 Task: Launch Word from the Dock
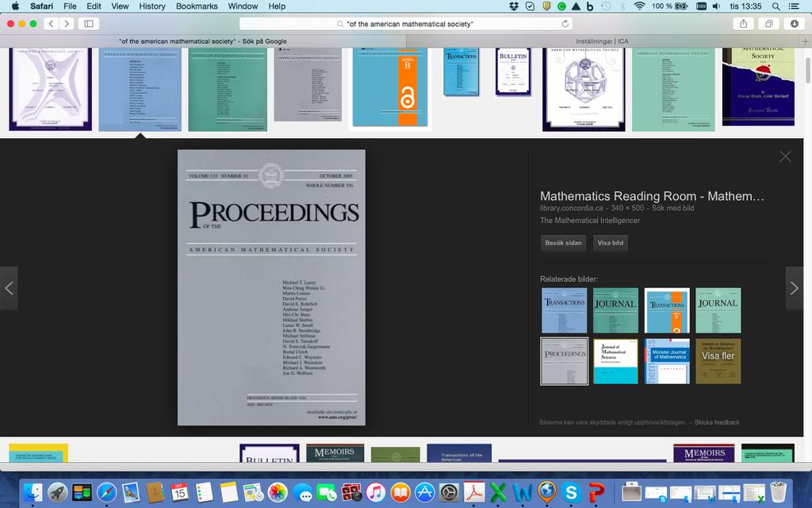(523, 492)
